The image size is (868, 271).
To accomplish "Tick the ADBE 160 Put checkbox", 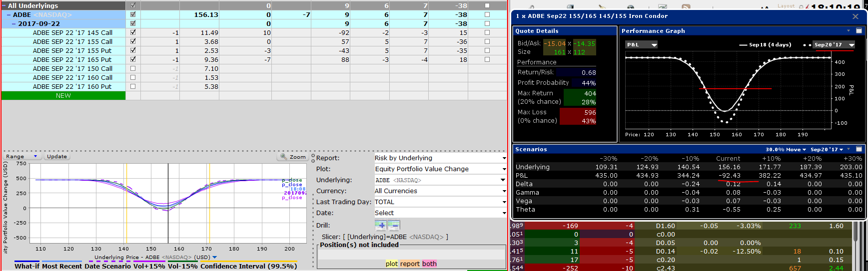I will pyautogui.click(x=133, y=86).
